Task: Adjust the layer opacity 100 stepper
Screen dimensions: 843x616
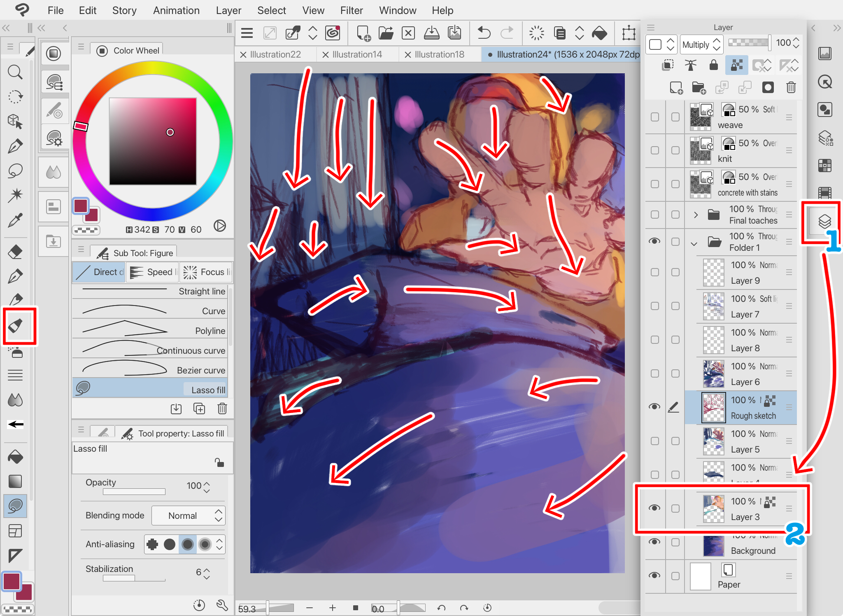Action: (x=796, y=43)
